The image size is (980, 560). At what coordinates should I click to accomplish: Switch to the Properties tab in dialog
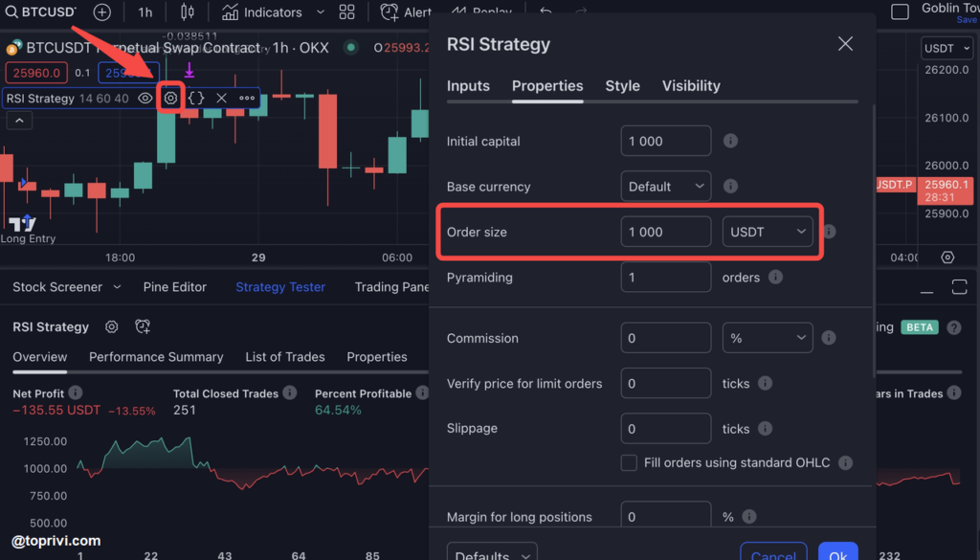547,85
